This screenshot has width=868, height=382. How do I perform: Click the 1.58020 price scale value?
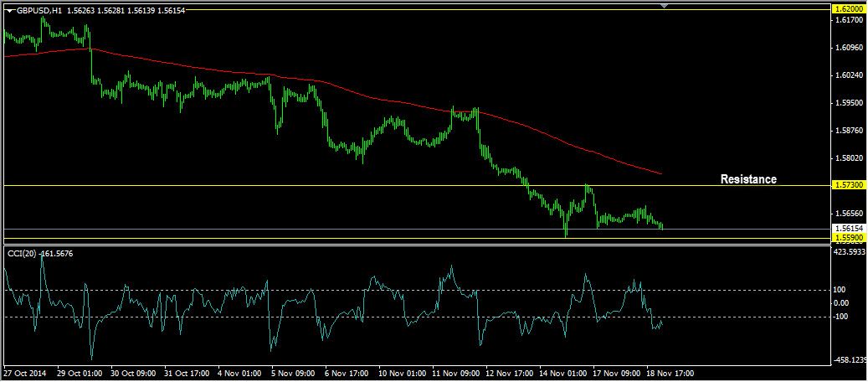850,158
